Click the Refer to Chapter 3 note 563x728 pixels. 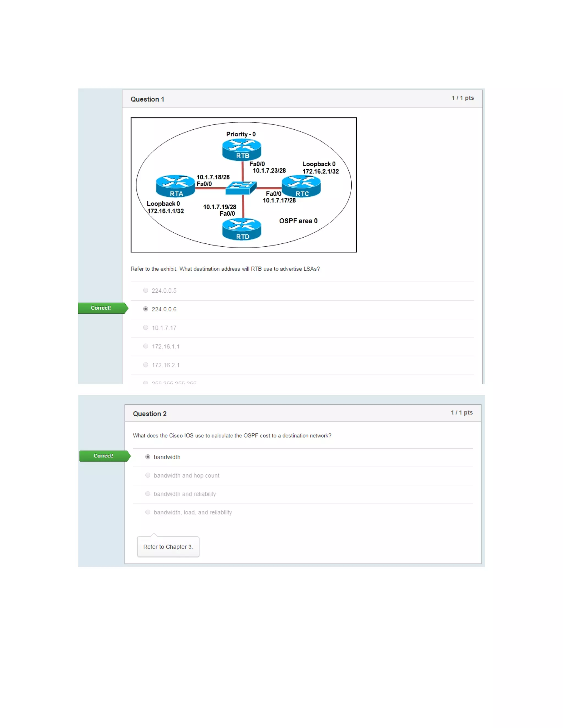click(168, 547)
